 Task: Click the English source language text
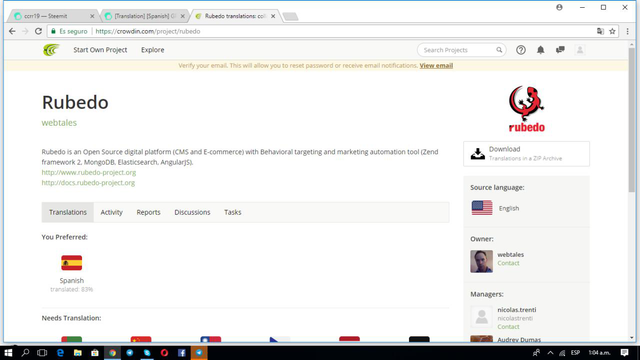point(509,208)
